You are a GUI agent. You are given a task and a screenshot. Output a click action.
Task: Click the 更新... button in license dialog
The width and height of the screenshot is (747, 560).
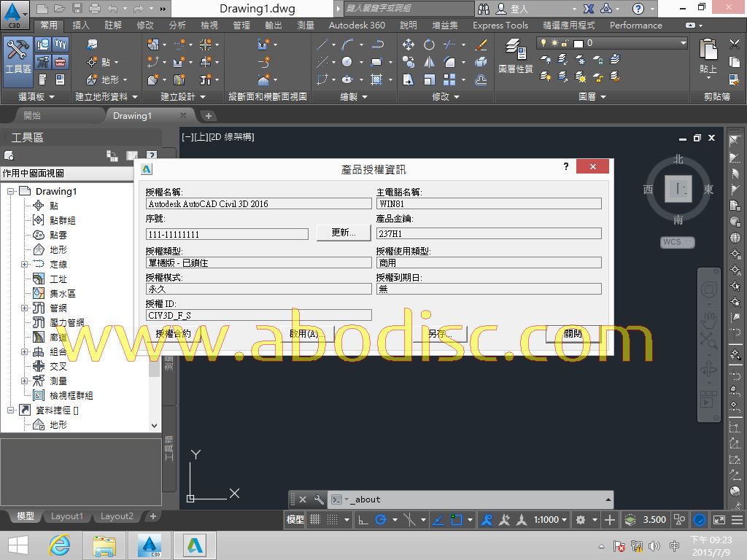coord(344,233)
